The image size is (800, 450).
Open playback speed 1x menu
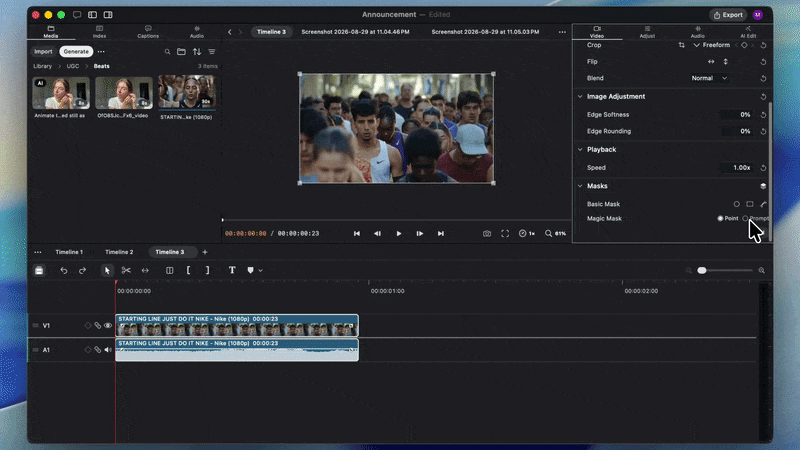527,233
